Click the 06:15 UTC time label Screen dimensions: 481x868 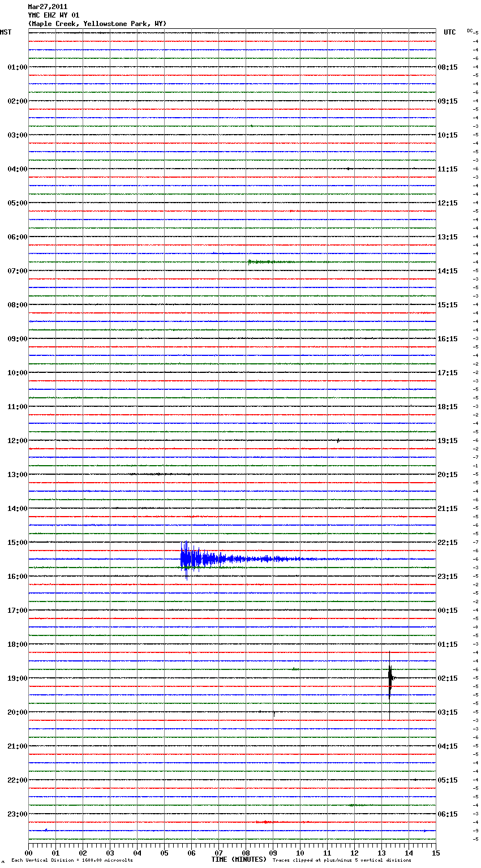(448, 814)
